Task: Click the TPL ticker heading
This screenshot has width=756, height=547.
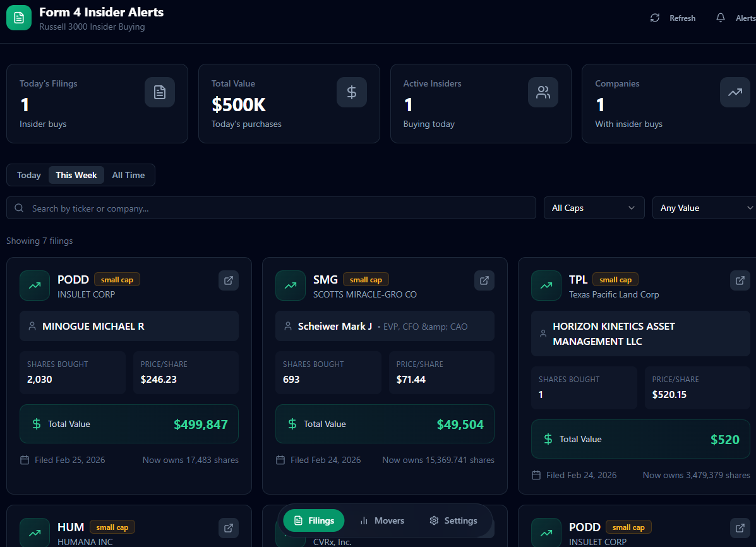Action: pos(578,280)
